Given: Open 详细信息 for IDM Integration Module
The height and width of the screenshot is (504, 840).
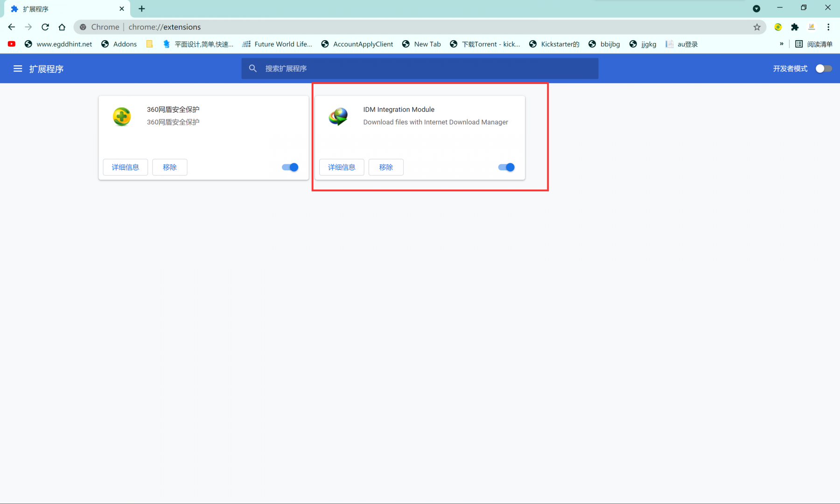Looking at the screenshot, I should [342, 167].
